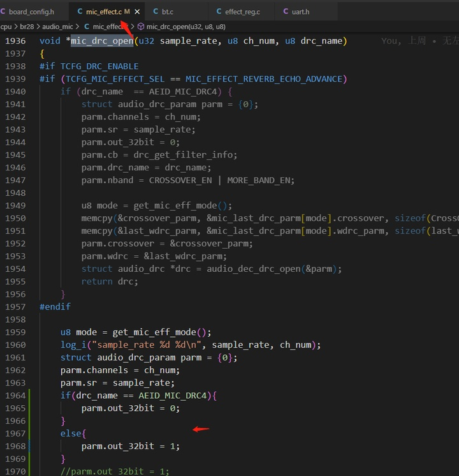Viewport: 459px width, 476px height.
Task: Click CROSSOVER_EN on line 1947
Action: pyautogui.click(x=180, y=181)
